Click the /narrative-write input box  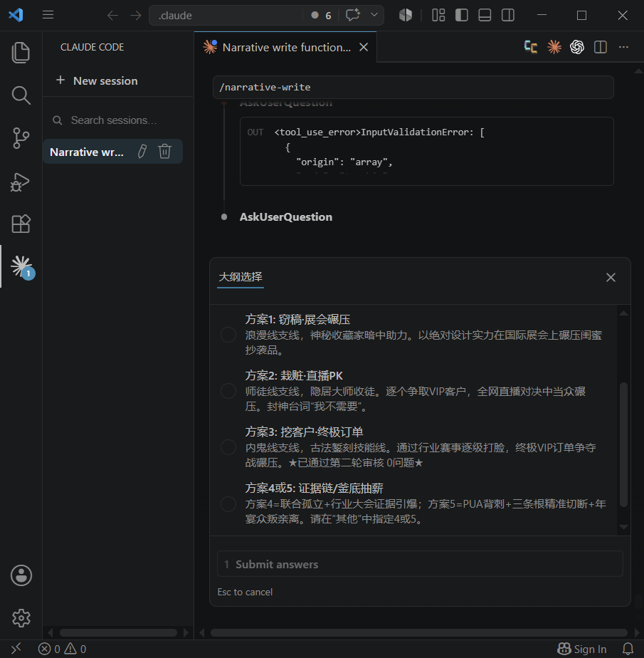point(413,88)
